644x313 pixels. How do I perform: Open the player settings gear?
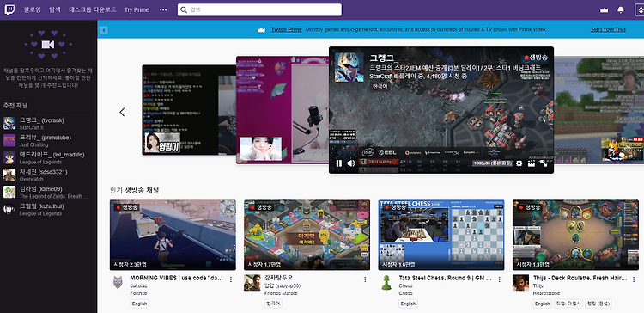519,163
